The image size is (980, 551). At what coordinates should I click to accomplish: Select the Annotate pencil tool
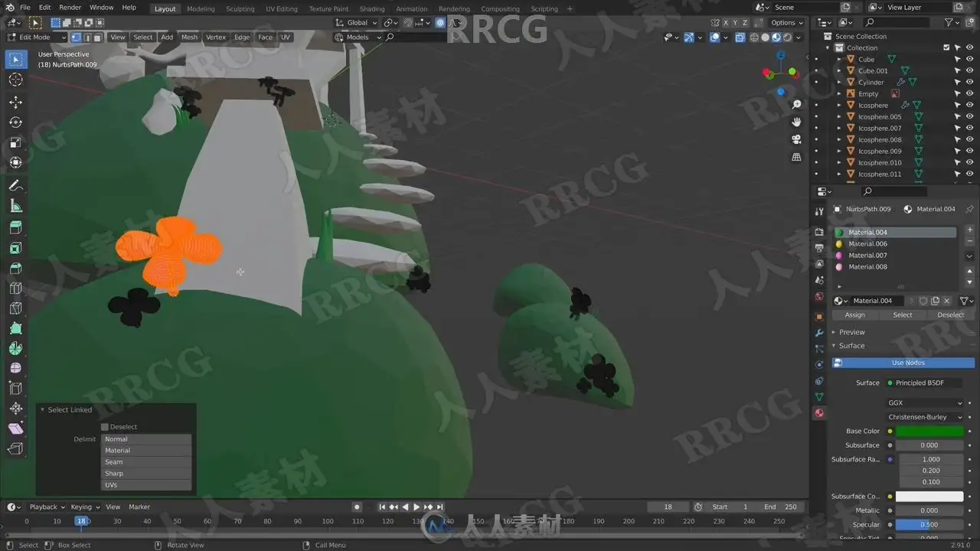click(16, 185)
